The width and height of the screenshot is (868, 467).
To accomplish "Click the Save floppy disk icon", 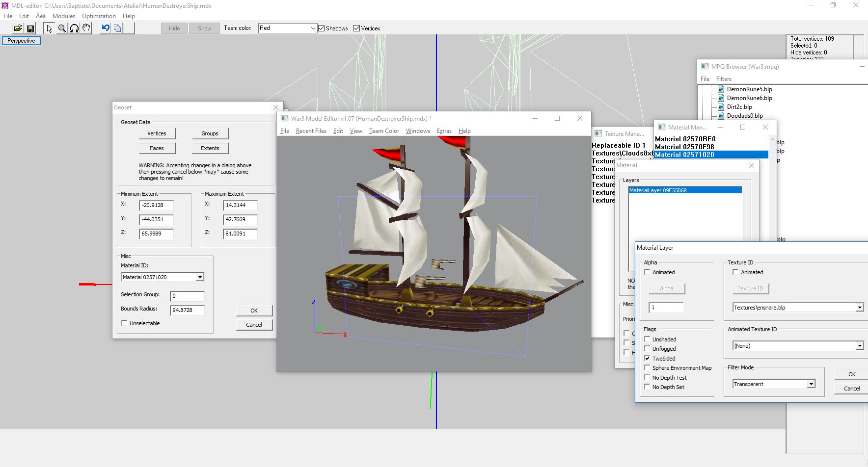I will (x=30, y=28).
